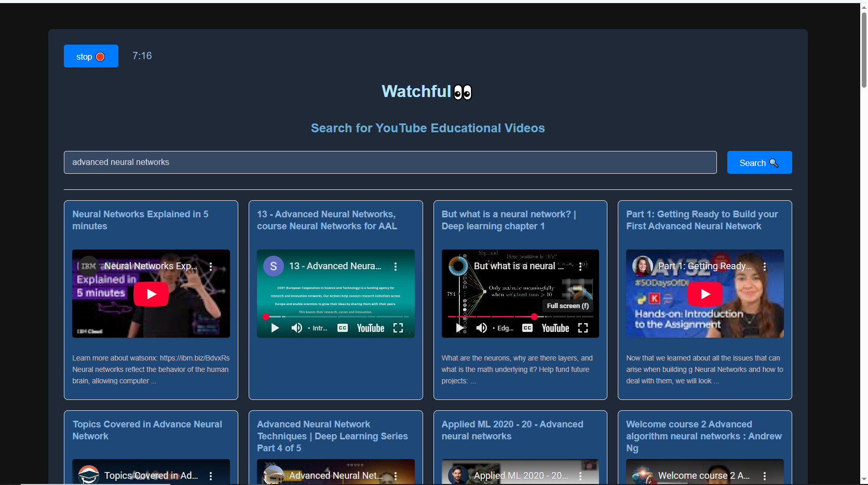Image resolution: width=868 pixels, height=485 pixels.
Task: Click the channel avatar on 'But what is a neural' video
Action: coord(458,266)
